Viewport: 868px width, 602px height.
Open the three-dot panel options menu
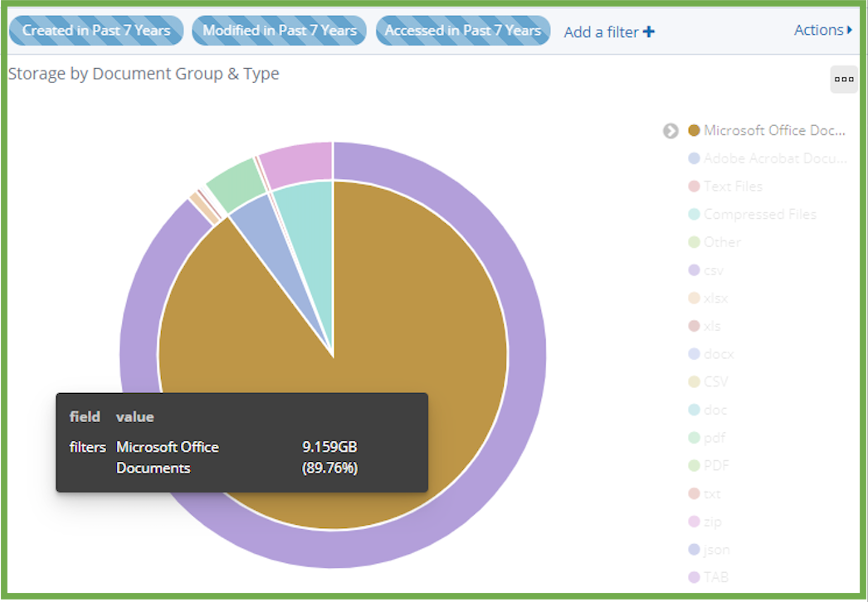(x=844, y=80)
